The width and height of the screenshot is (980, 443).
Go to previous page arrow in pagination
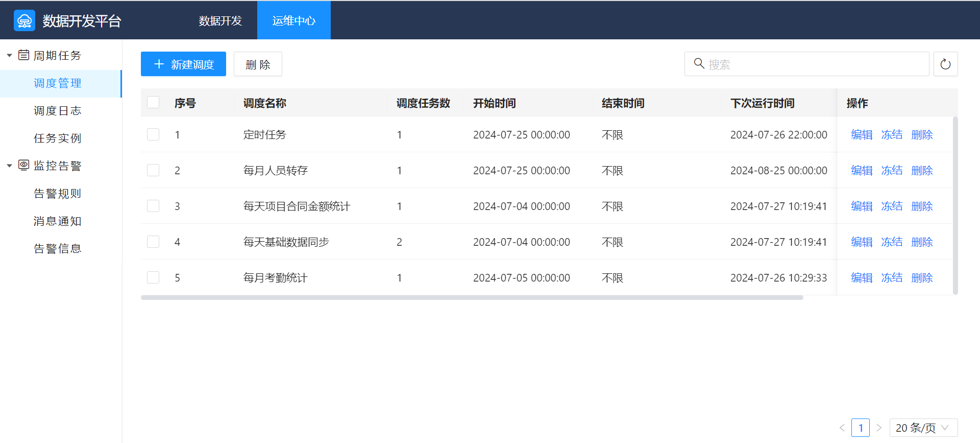coord(842,428)
